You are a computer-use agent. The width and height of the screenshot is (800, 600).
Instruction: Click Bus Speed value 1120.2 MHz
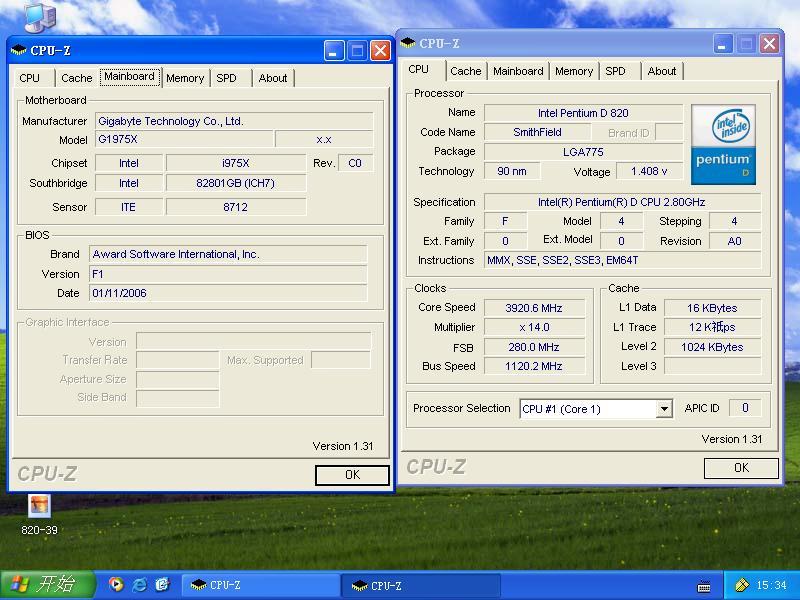click(534, 366)
